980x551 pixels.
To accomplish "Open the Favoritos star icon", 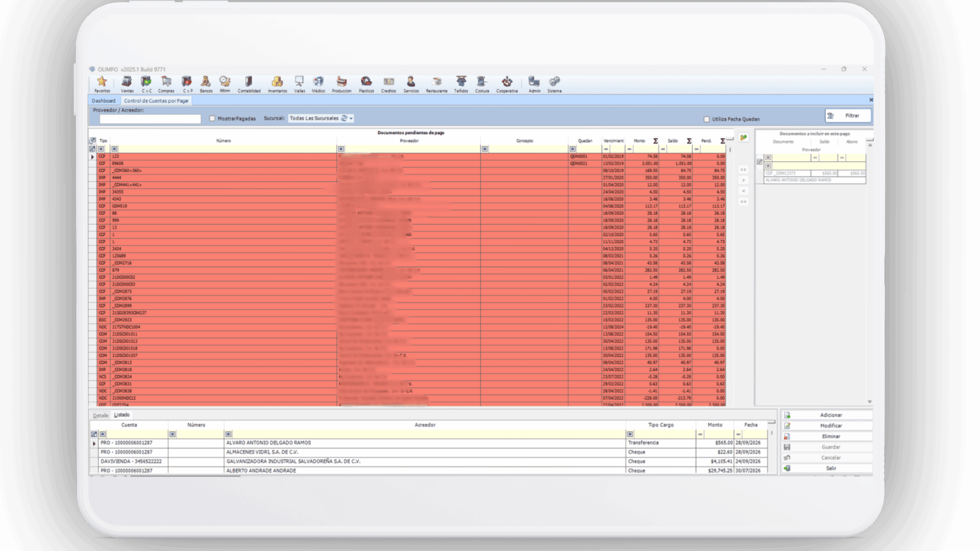I will [102, 84].
